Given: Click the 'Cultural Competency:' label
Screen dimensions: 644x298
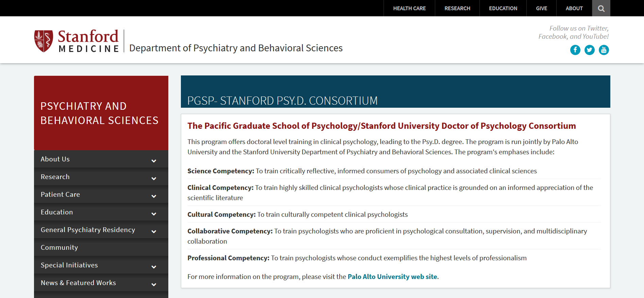Looking at the screenshot, I should pyautogui.click(x=221, y=214).
